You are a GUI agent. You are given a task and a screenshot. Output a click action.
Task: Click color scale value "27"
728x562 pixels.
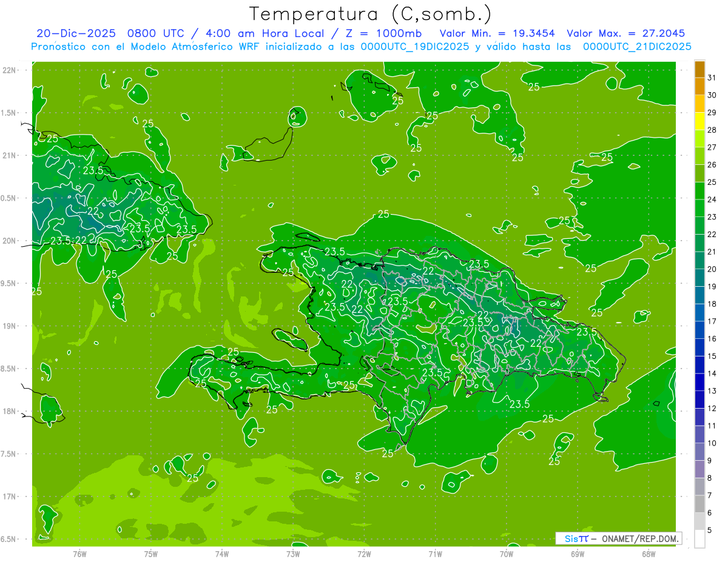(x=712, y=147)
